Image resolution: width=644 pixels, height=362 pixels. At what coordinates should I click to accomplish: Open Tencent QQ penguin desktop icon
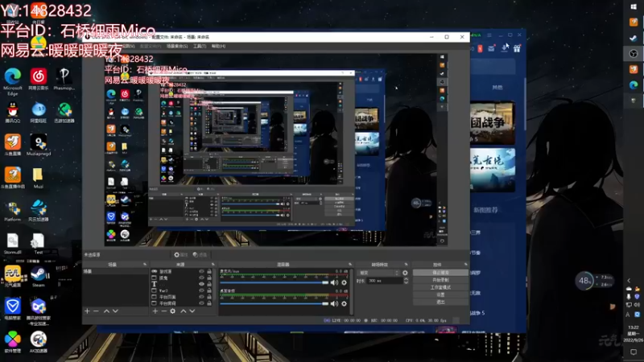(x=13, y=113)
